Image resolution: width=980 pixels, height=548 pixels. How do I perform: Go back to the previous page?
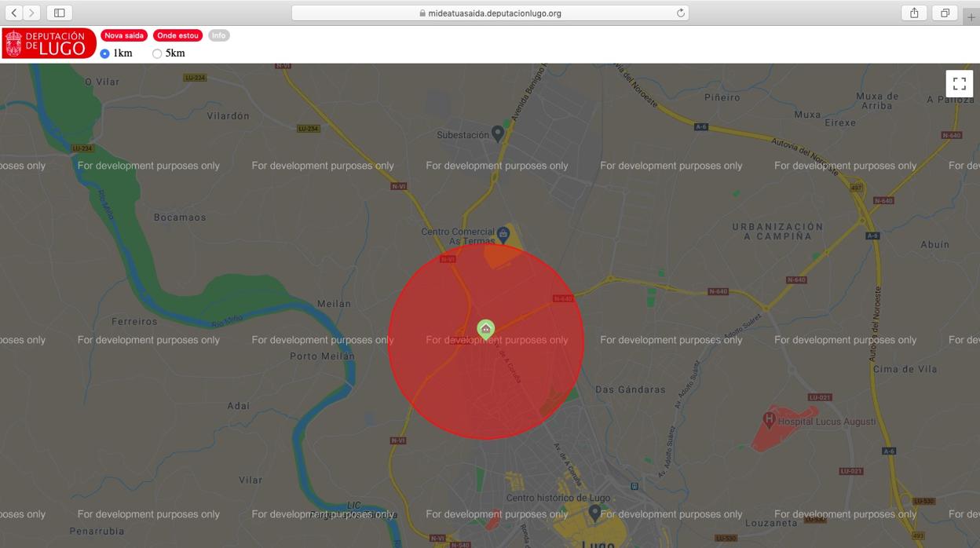point(14,13)
